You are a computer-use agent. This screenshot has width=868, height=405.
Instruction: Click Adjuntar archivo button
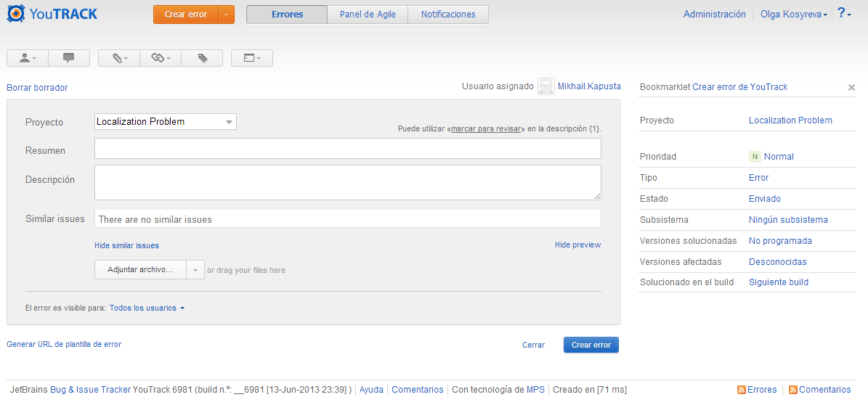tap(141, 270)
